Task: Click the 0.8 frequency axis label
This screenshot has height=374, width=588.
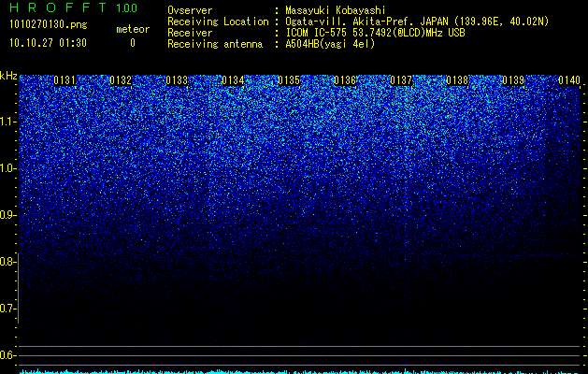Action: (7, 262)
